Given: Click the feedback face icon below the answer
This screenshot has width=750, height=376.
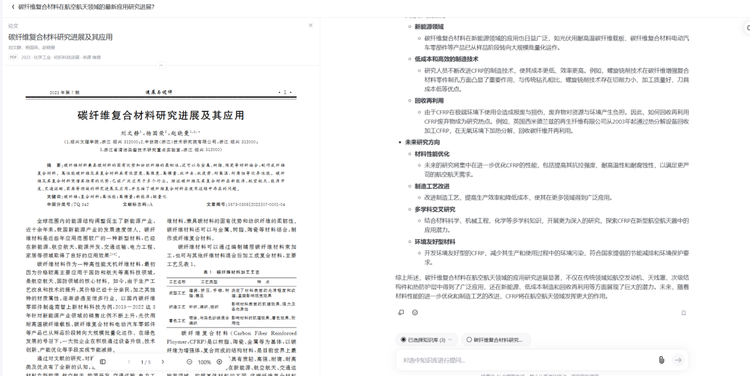Looking at the screenshot, I should click(x=415, y=312).
